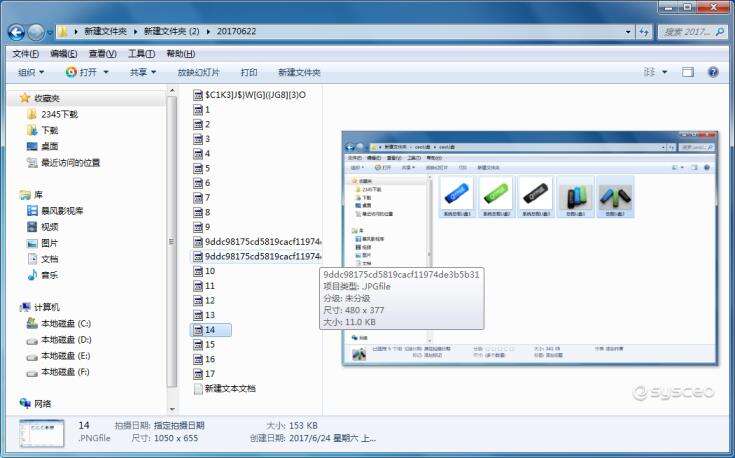The image size is (735, 458).
Task: Click the image icon of file 16
Action: click(x=198, y=359)
